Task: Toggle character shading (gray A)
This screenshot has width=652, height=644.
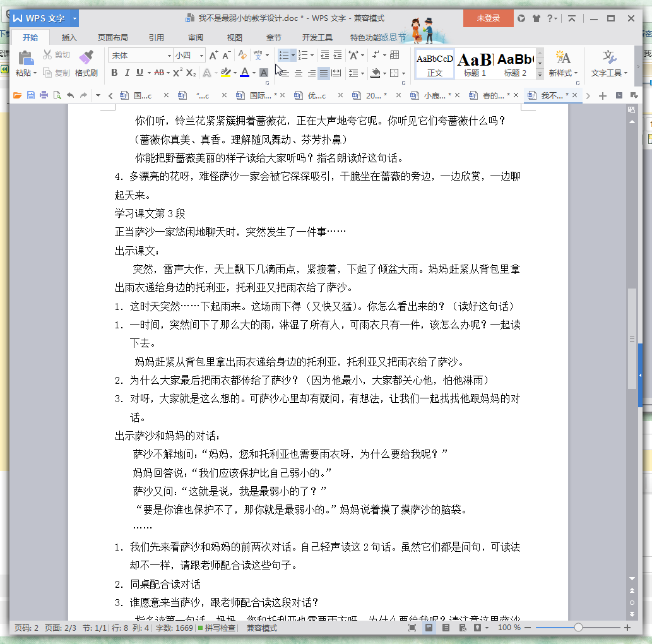Action: pos(264,73)
